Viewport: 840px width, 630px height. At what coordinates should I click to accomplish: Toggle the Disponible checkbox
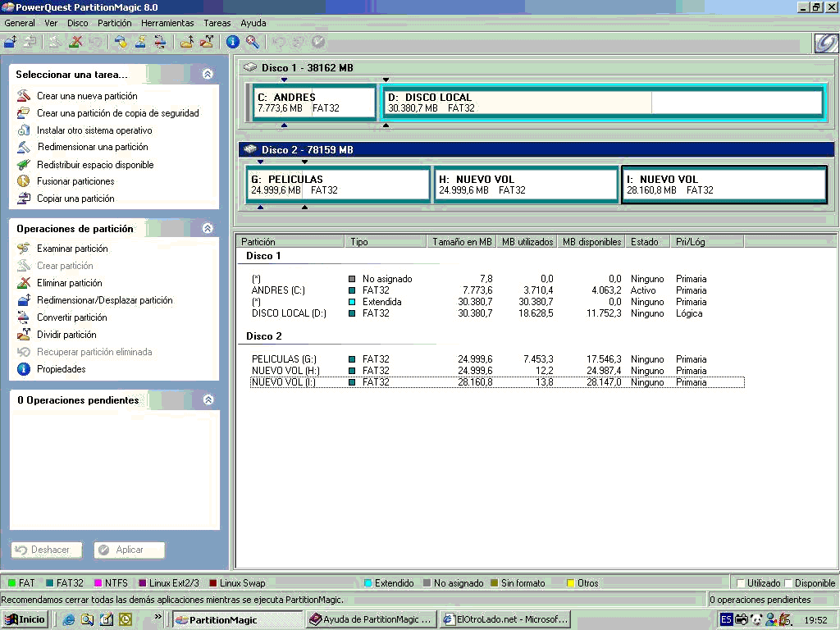point(788,583)
